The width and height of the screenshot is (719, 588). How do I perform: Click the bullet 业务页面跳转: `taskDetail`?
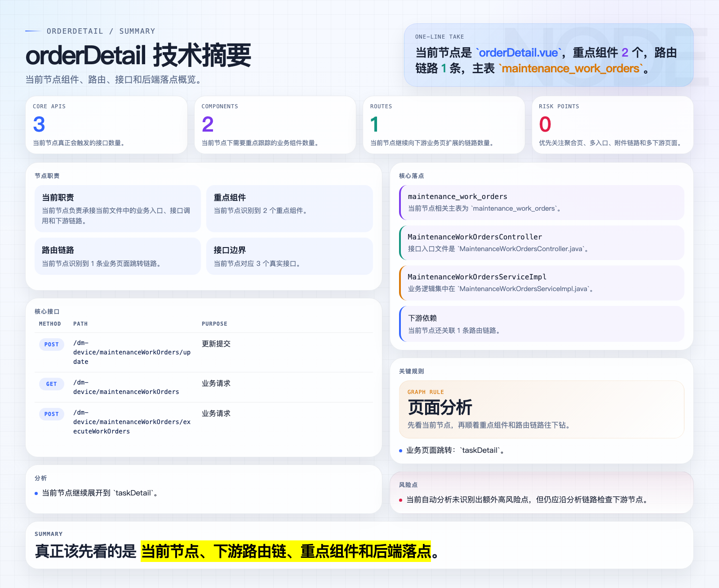tap(456, 450)
